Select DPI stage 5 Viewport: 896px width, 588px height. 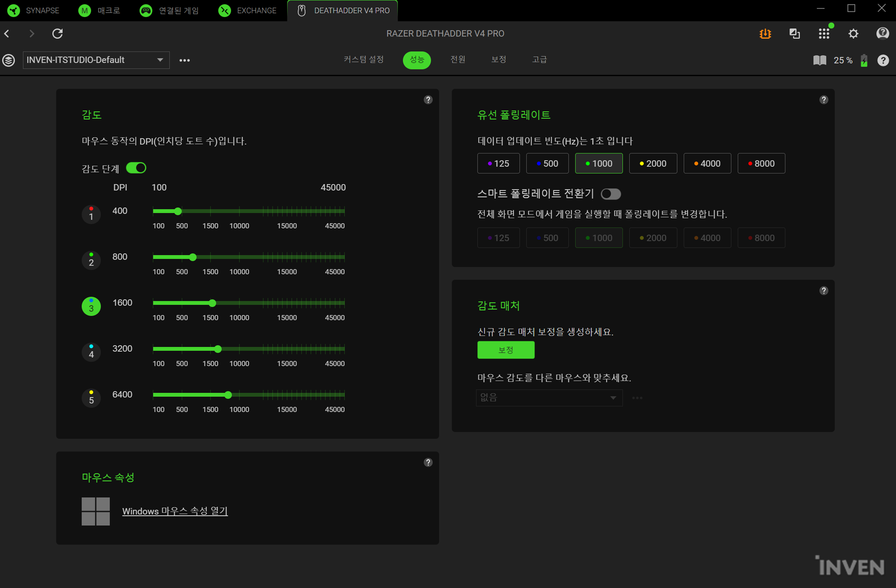[91, 398]
